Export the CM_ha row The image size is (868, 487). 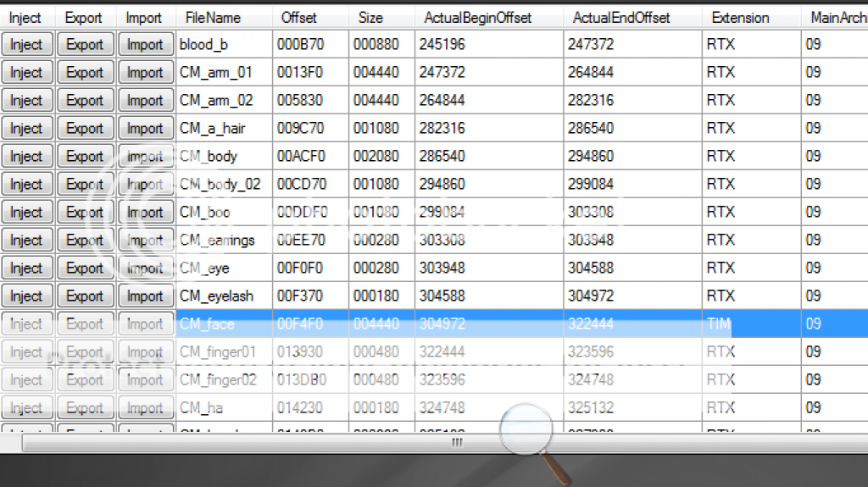click(86, 408)
